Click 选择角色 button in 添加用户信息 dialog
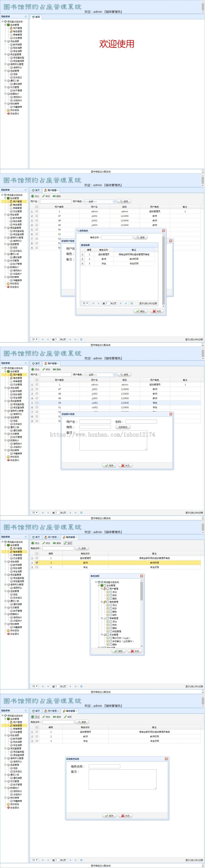This screenshot has width=205, height=868. pyautogui.click(x=123, y=427)
